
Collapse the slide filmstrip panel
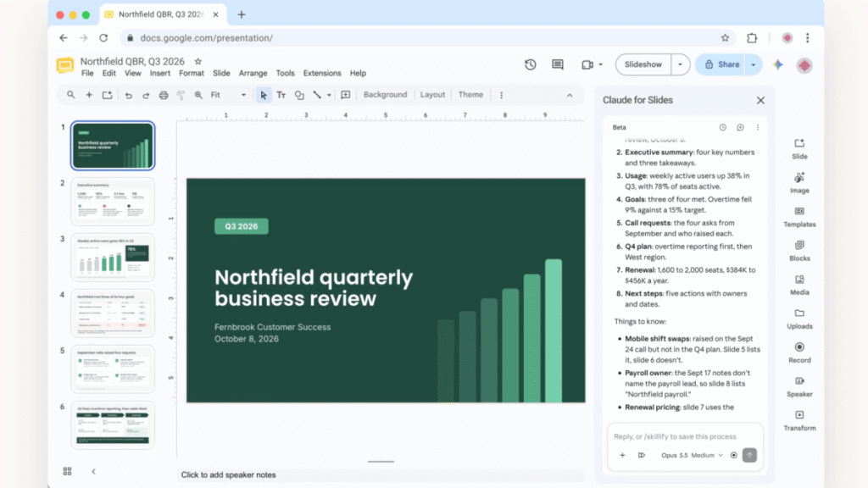pos(93,471)
